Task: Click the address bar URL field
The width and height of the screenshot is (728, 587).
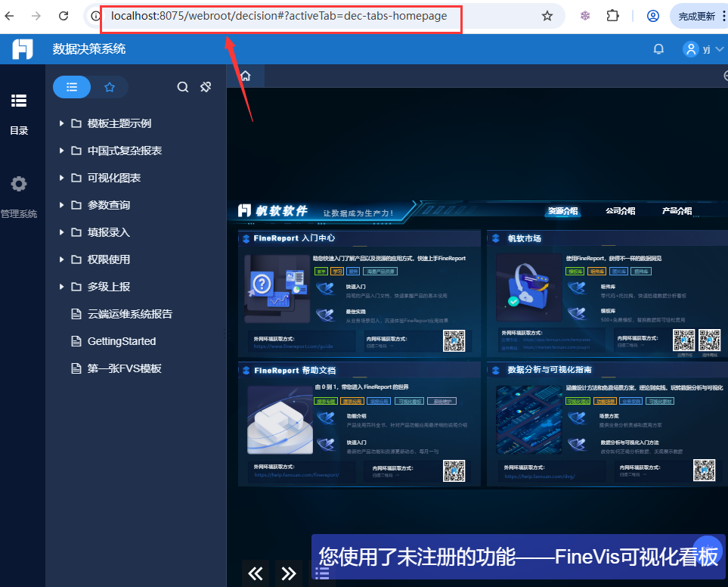Action: click(x=279, y=16)
